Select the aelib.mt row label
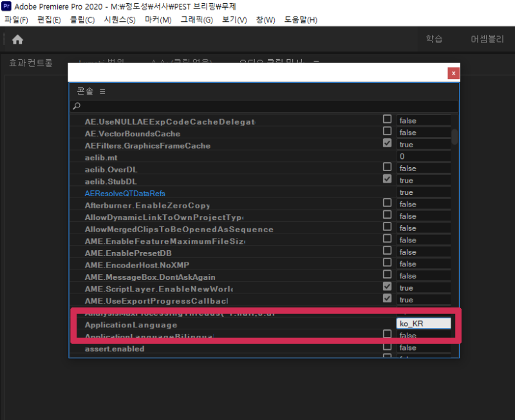Screen dimensions: 515x420 (x=101, y=158)
